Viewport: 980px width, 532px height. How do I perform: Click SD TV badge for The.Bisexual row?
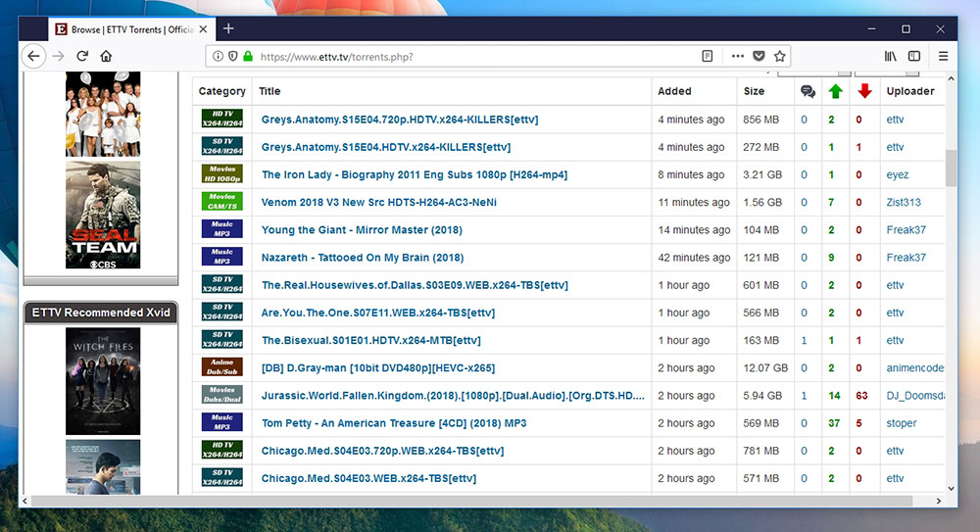click(221, 339)
